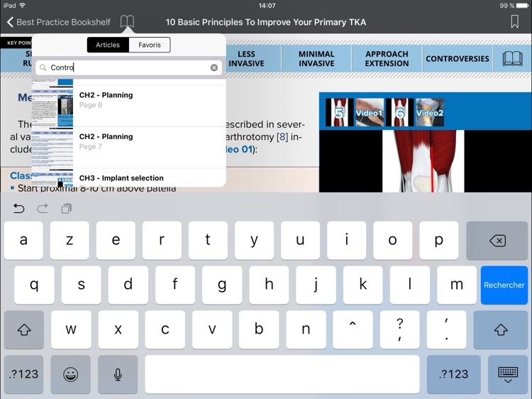Tap the letter a key
The height and width of the screenshot is (399, 532).
[x=23, y=241]
